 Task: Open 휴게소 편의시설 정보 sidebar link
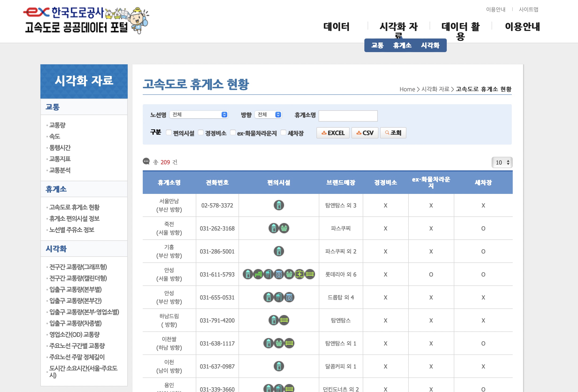click(74, 218)
